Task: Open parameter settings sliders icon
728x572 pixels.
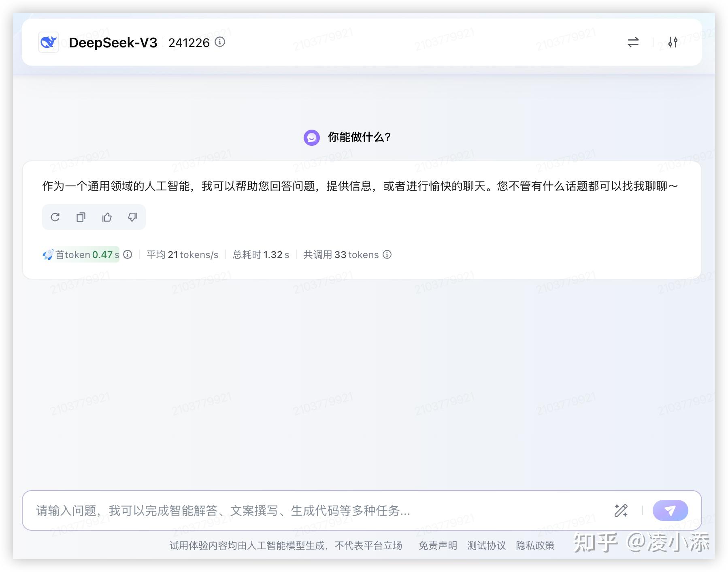Action: [x=673, y=42]
